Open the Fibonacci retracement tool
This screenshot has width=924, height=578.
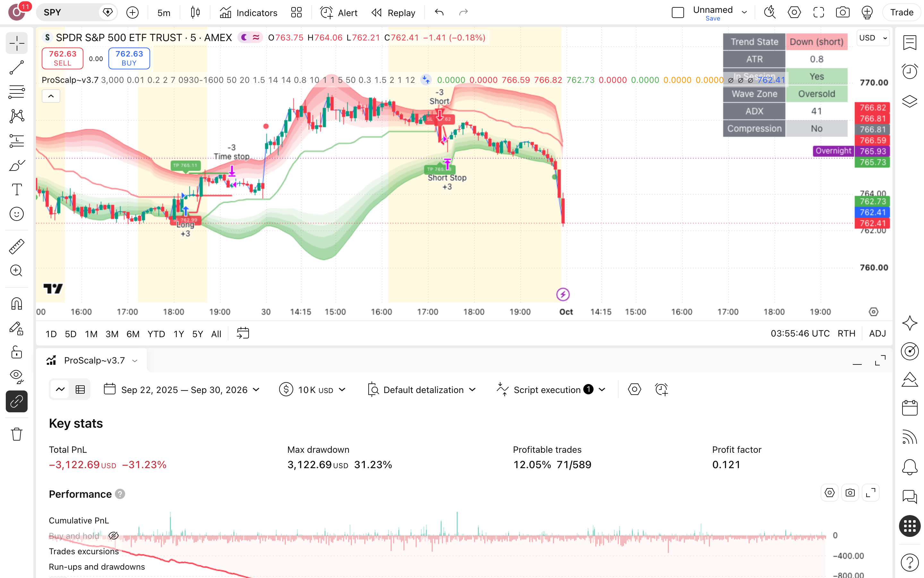(x=16, y=92)
